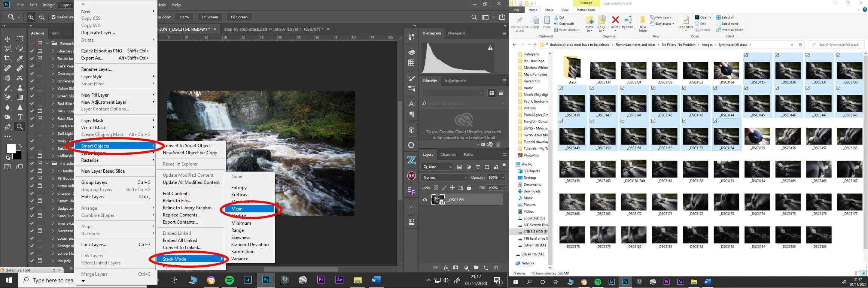Open the Easy access dropdown in Explorer

pyautogui.click(x=662, y=24)
